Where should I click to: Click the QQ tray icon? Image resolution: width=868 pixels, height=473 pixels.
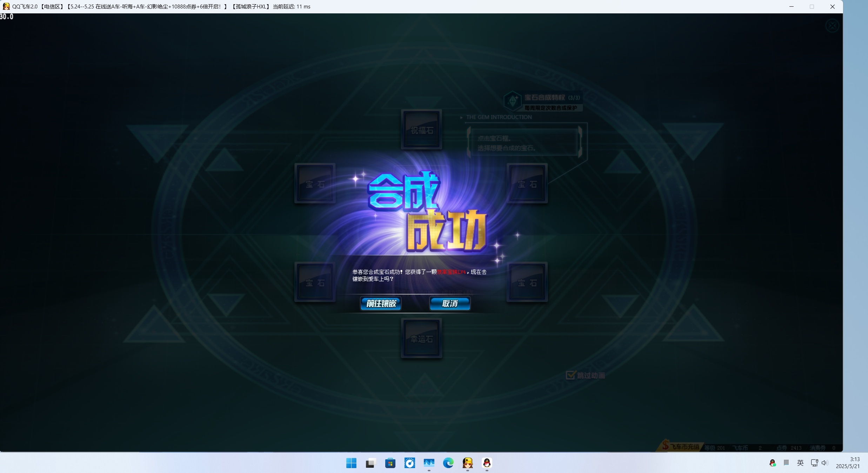click(x=772, y=463)
